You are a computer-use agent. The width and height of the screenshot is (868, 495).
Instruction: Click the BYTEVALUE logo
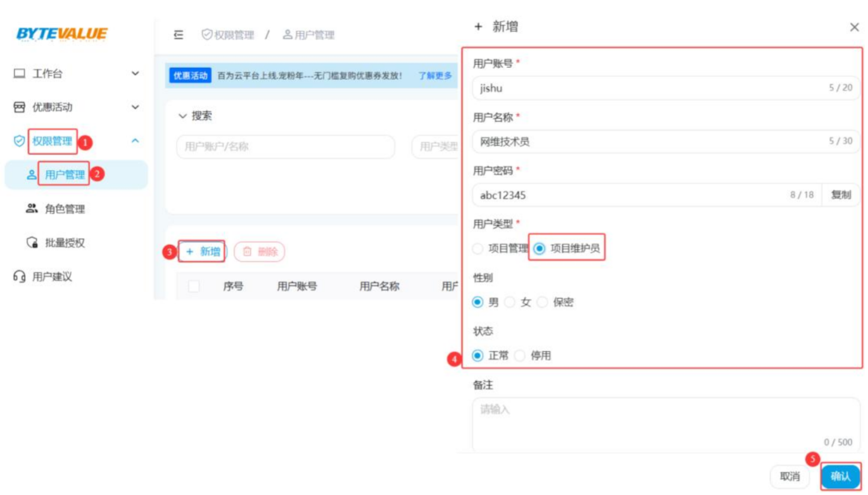click(62, 34)
